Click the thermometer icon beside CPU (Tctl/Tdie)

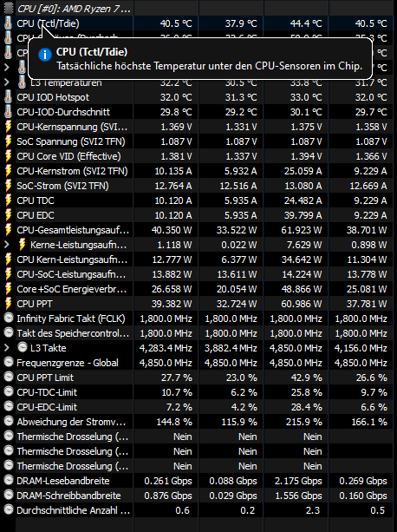tap(8, 23)
